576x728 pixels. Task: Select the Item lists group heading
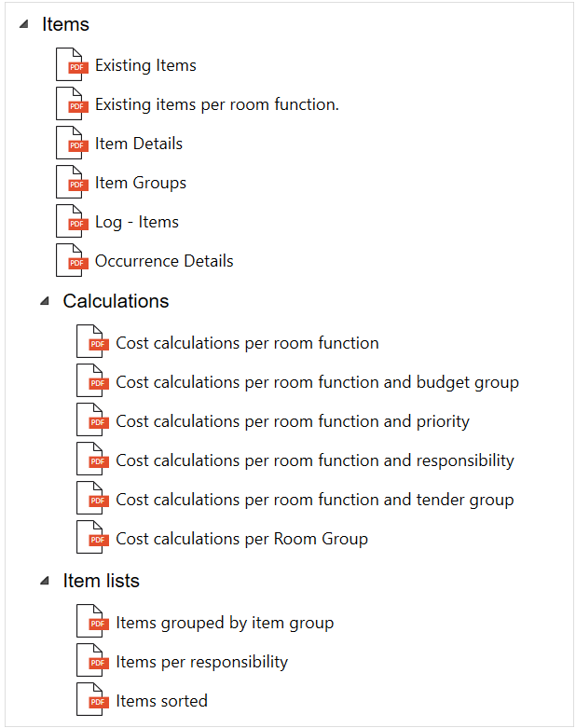pyautogui.click(x=101, y=581)
